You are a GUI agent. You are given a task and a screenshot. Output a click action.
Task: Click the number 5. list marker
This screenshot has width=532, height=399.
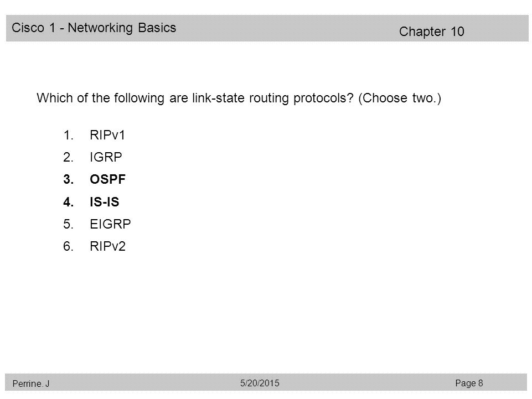coord(68,224)
